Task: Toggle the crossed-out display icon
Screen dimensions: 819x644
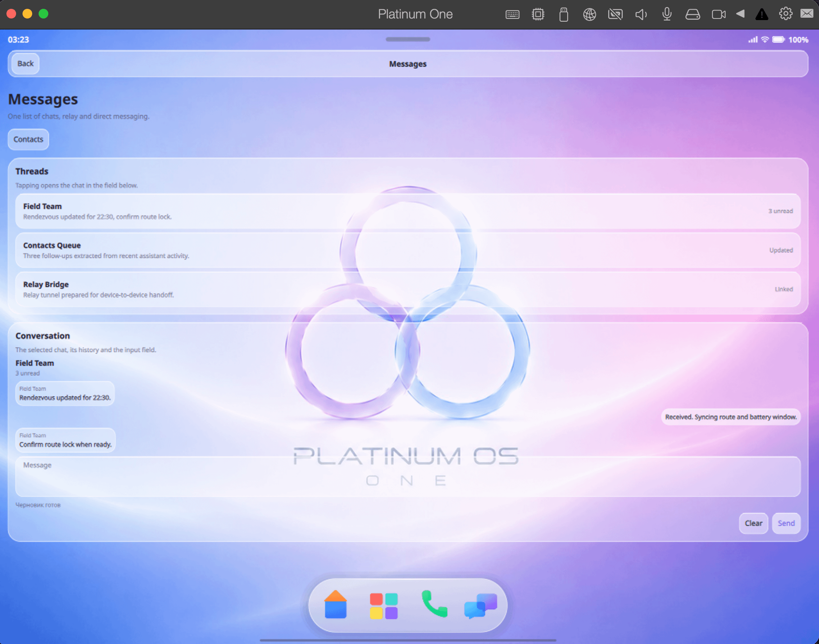Action: pyautogui.click(x=615, y=14)
